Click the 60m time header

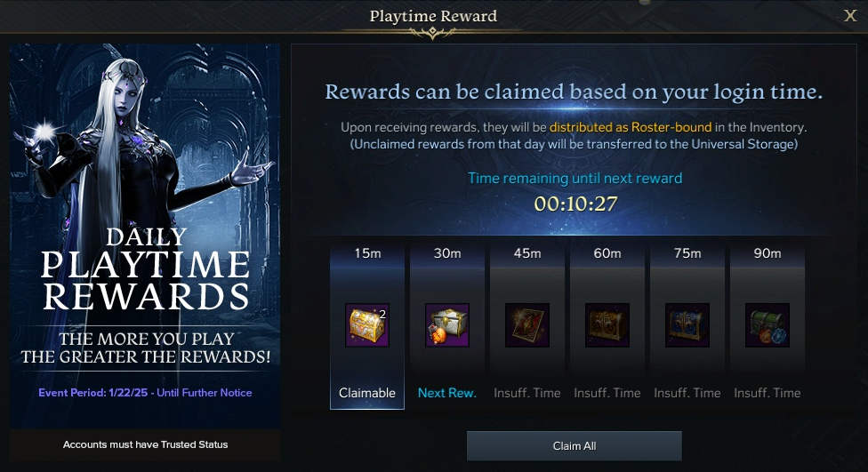(607, 253)
